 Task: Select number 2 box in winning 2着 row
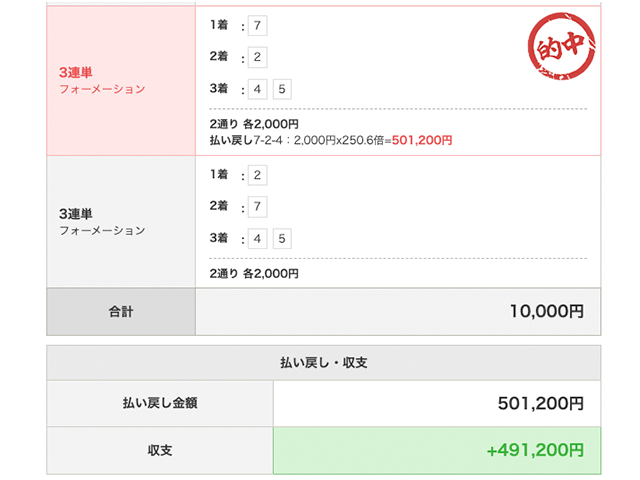[x=259, y=57]
